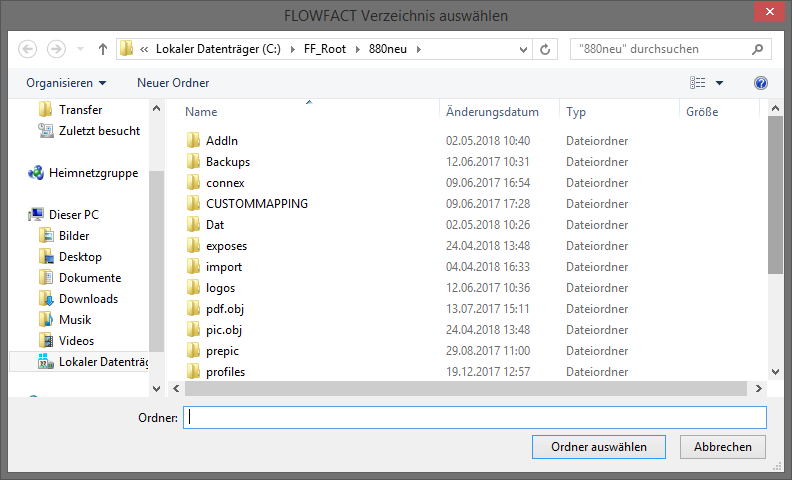Open Desktop in navigation pane
Screen dimensions: 792x480
point(80,257)
